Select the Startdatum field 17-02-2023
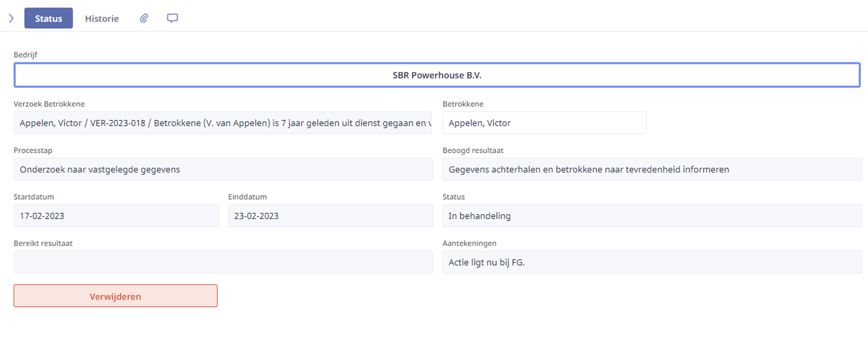868x342 pixels. coord(116,216)
